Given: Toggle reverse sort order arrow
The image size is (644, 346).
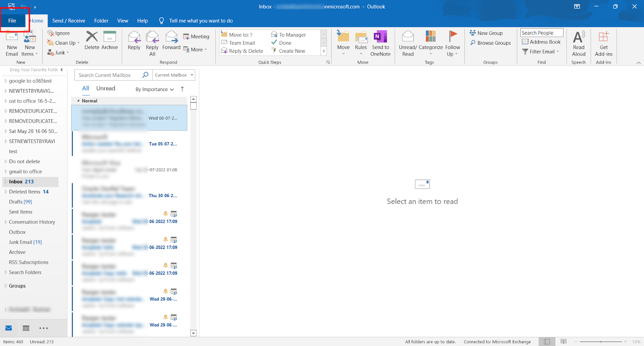Looking at the screenshot, I should 182,89.
